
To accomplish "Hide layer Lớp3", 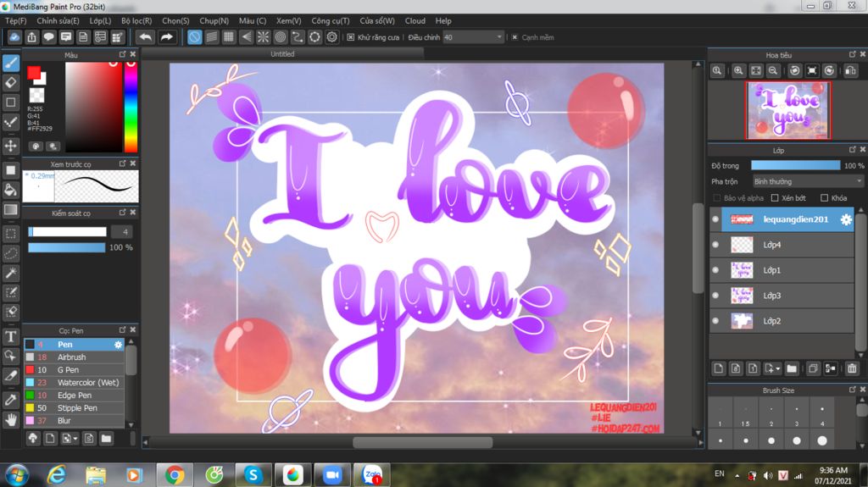I will pyautogui.click(x=715, y=296).
